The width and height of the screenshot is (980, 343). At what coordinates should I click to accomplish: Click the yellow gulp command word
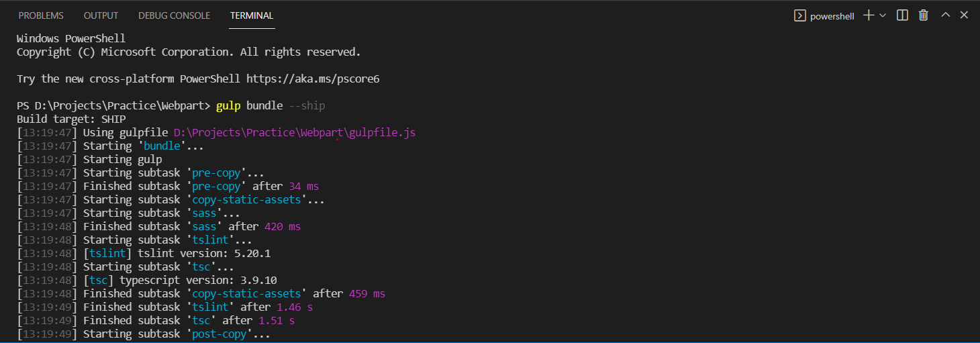(x=228, y=106)
